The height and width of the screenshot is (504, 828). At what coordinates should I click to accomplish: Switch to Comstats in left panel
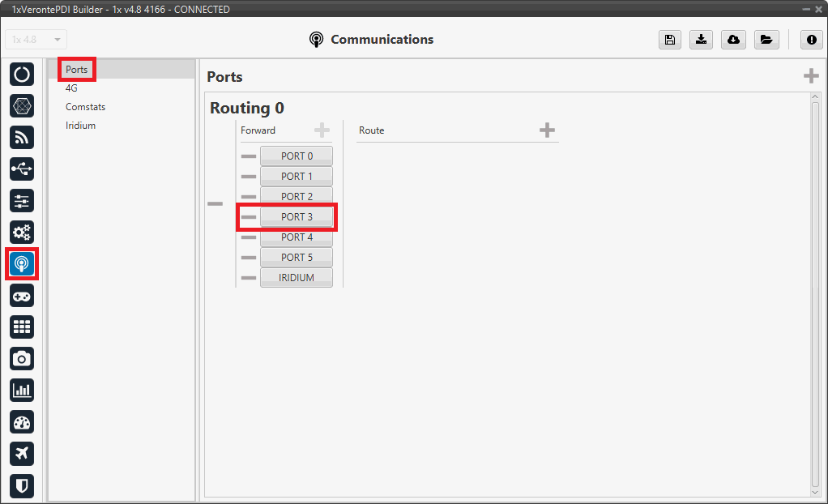coord(85,107)
